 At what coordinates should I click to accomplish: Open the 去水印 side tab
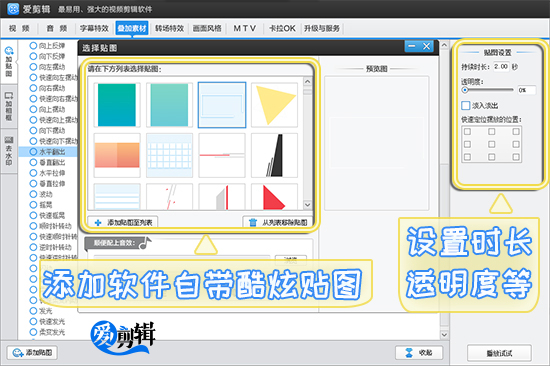(9, 151)
